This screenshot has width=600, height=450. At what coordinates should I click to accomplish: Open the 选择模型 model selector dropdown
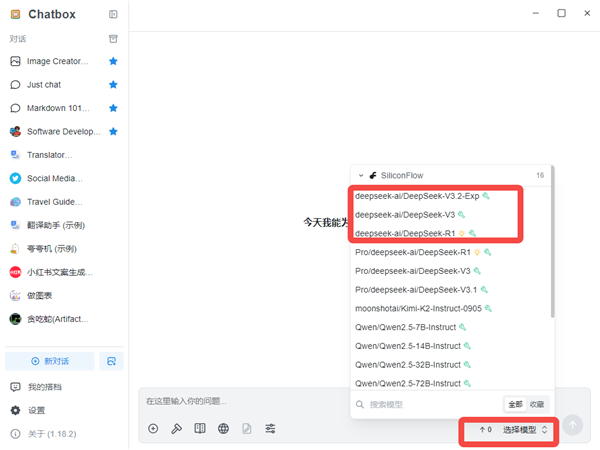pos(525,429)
